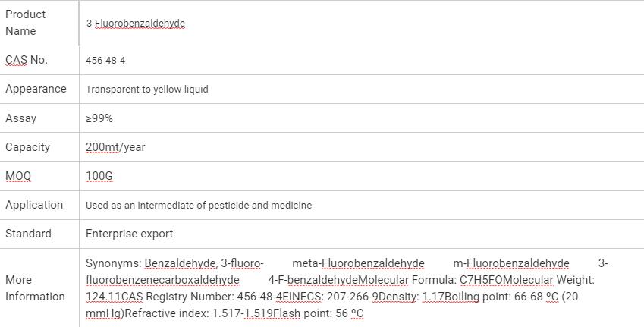This screenshot has width=644, height=327.
Task: Click the More Information label
Action: point(35,288)
